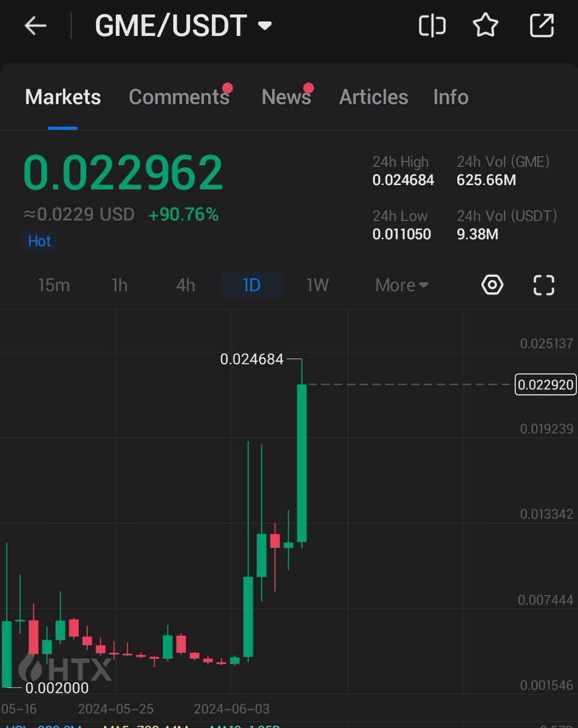Tap the 0.002000 low label on chart
Screen dimensions: 578x728
(x=57, y=688)
